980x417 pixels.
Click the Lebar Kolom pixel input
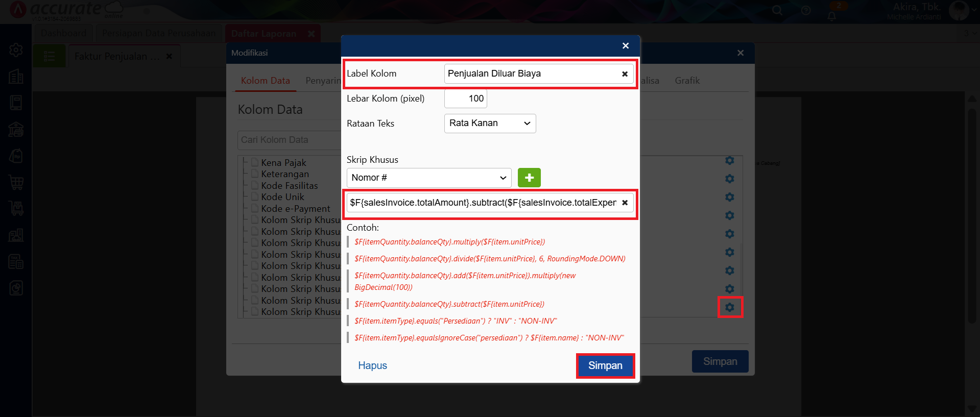[465, 99]
